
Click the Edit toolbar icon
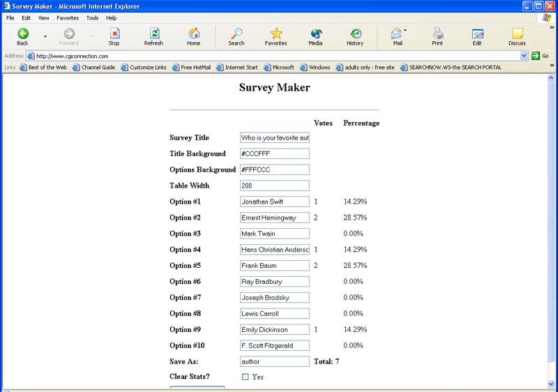477,33
